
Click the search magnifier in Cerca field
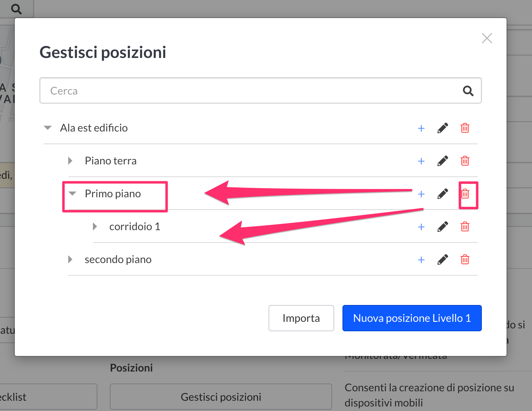(x=468, y=91)
